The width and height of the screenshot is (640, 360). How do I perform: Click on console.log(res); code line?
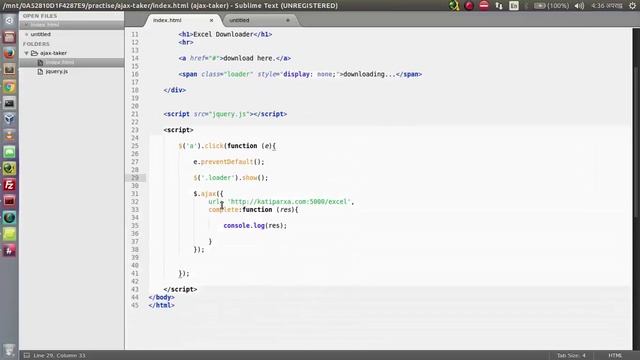pos(255,225)
